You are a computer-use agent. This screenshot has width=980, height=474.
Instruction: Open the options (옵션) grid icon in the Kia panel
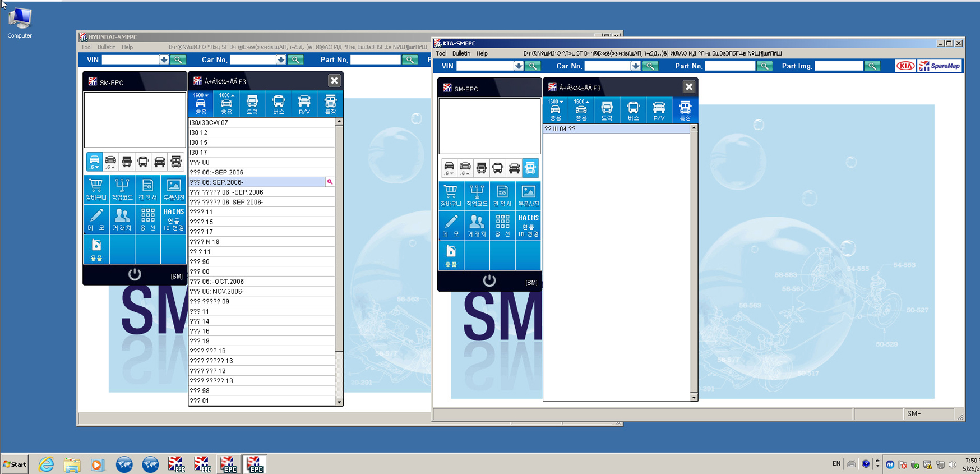tap(502, 225)
